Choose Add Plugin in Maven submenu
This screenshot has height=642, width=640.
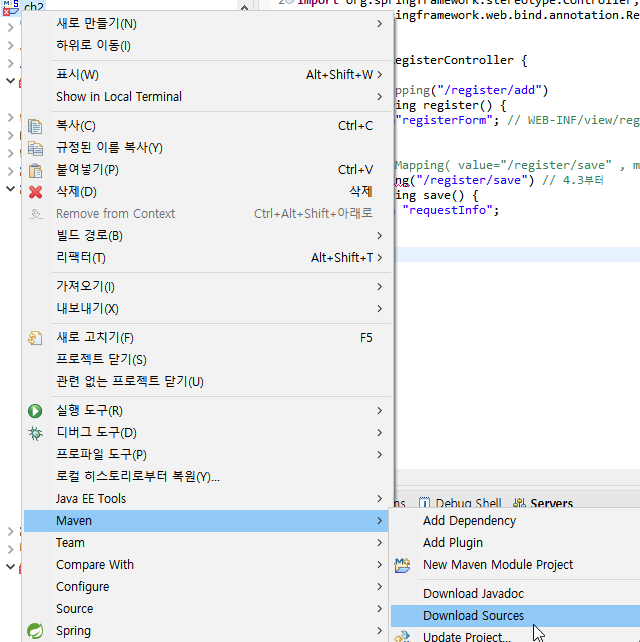[516, 543]
